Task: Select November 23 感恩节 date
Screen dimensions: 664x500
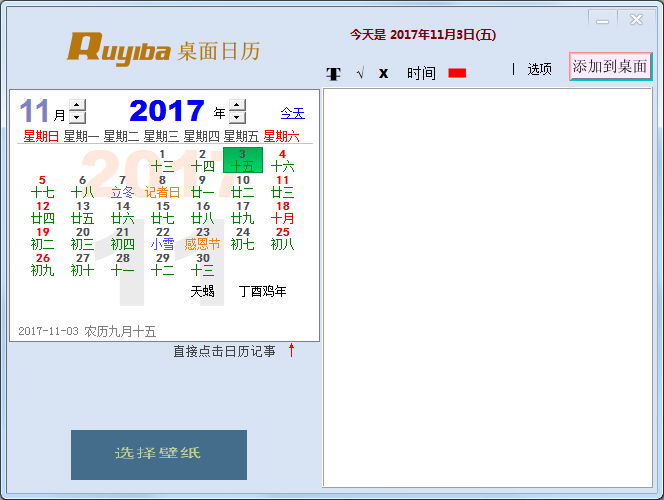Action: tap(202, 238)
